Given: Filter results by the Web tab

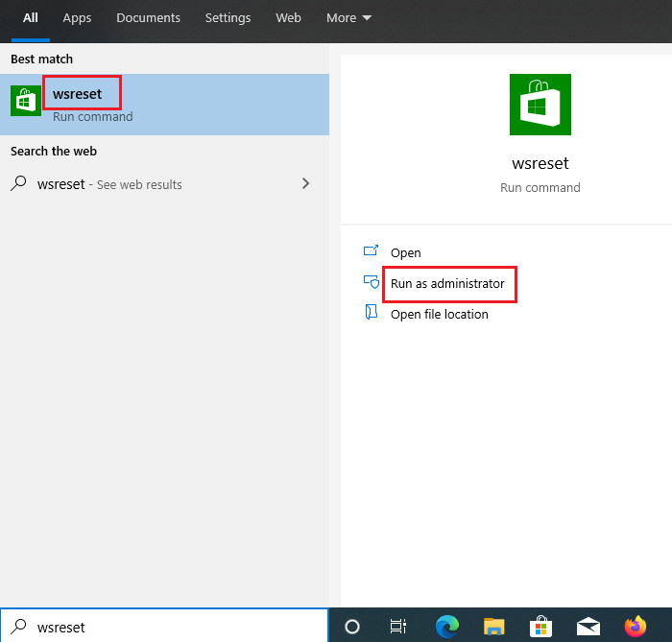Looking at the screenshot, I should 288,18.
